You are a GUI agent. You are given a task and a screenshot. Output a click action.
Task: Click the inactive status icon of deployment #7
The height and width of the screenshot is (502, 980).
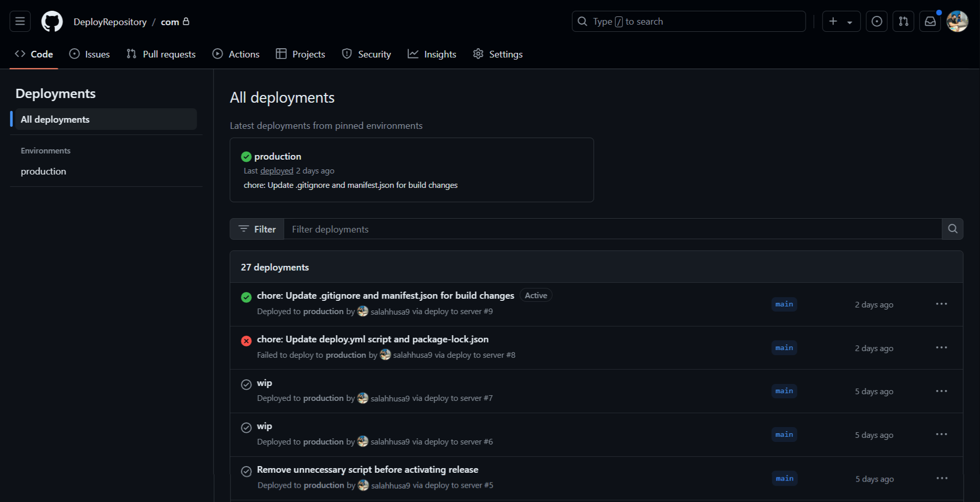coord(246,384)
